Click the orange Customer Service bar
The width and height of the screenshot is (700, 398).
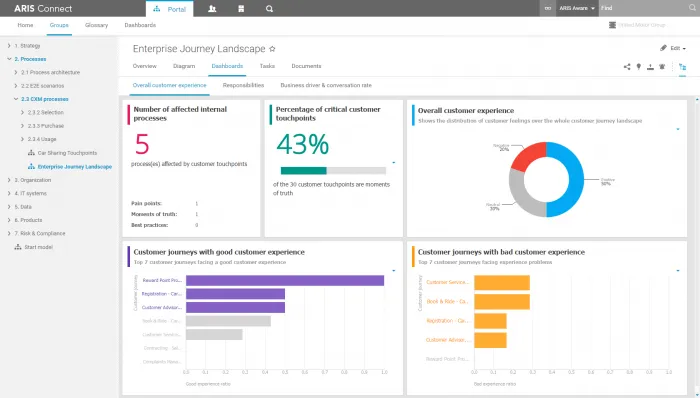point(502,282)
